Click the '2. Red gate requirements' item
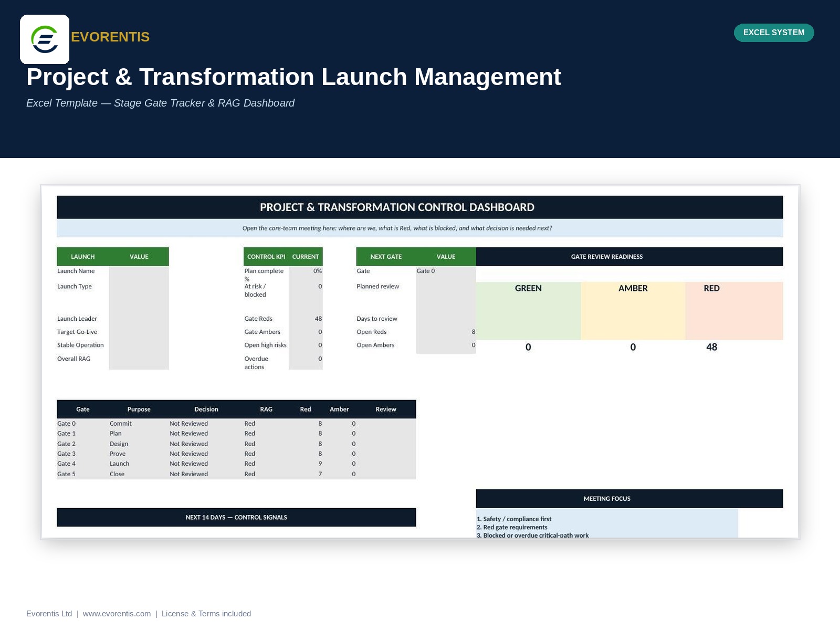 click(x=512, y=527)
